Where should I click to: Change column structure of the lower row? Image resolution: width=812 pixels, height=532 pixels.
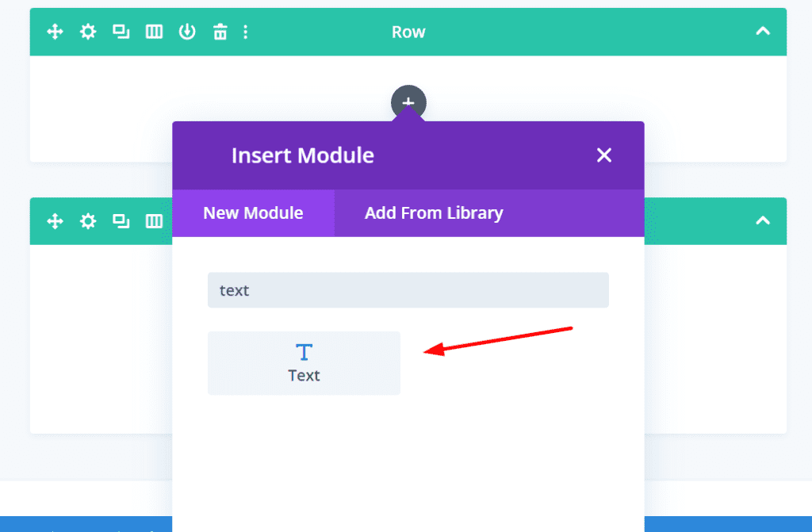click(155, 221)
